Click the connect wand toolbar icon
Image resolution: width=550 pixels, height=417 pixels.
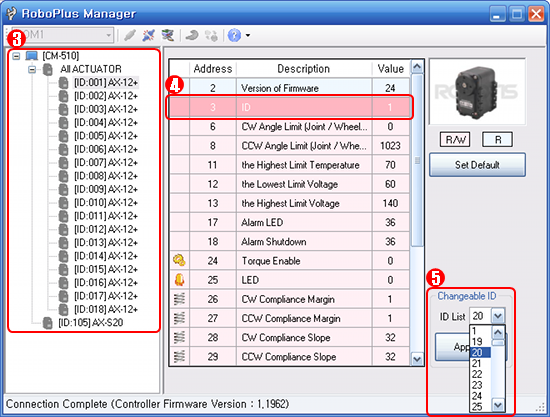[x=130, y=35]
